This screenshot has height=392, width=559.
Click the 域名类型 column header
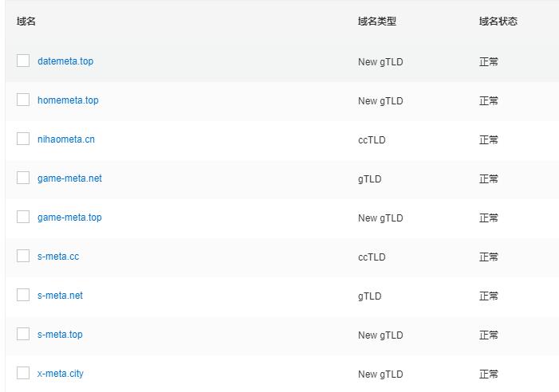coord(377,22)
